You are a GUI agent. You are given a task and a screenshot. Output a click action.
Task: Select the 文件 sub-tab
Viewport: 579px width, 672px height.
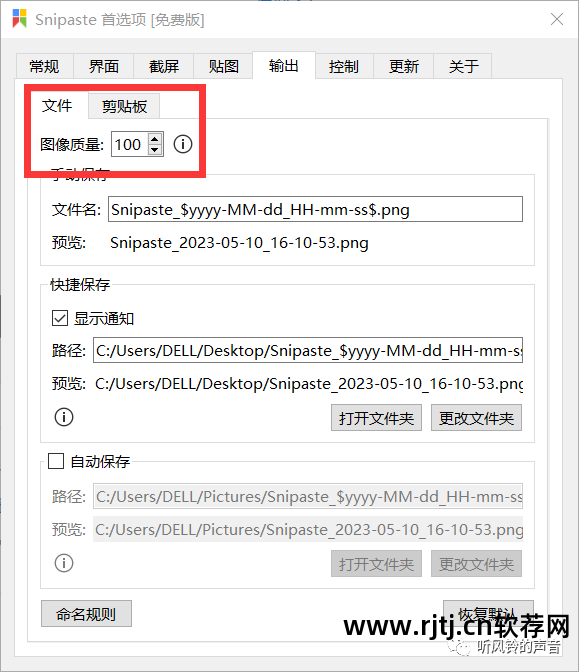tap(57, 105)
